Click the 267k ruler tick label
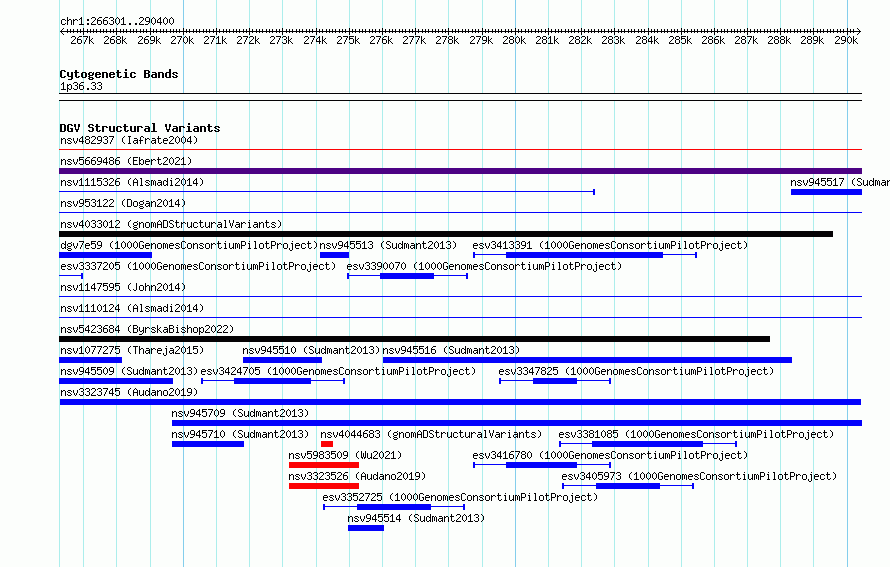 point(82,40)
